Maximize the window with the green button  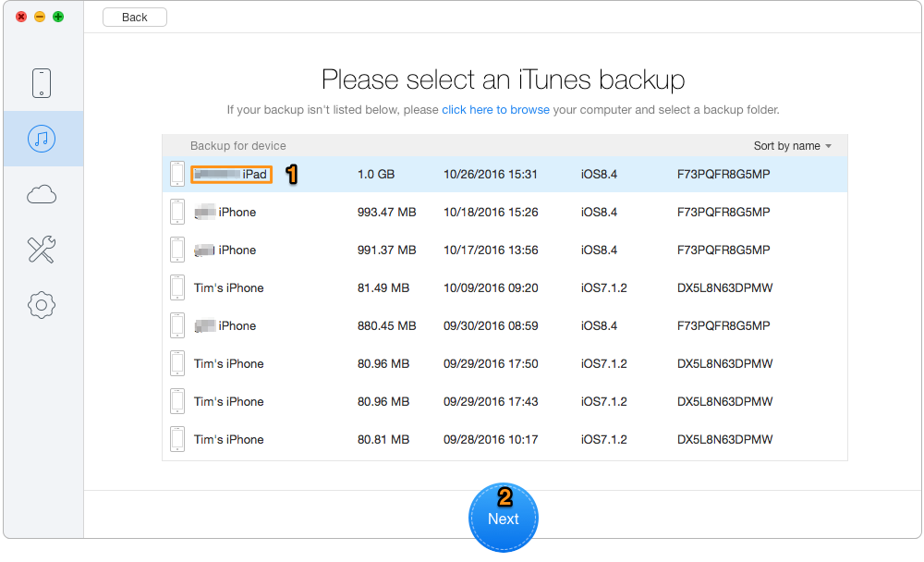tap(57, 17)
